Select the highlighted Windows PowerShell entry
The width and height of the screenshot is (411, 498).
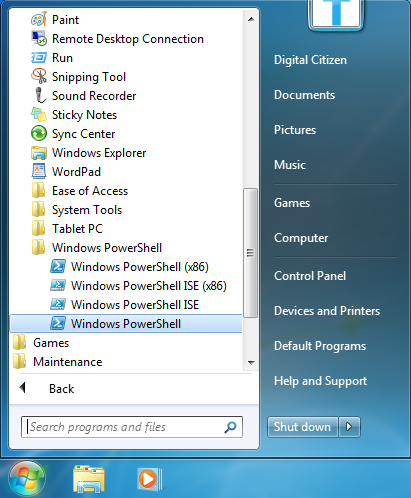[x=126, y=323]
